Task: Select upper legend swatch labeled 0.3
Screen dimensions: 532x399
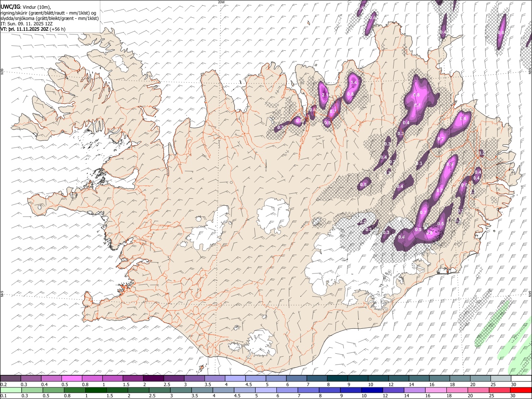Action: click(31, 378)
